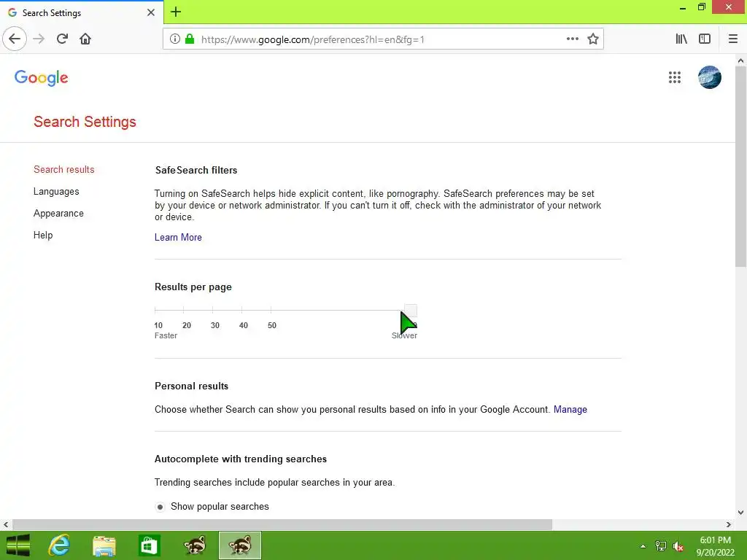
Task: Open the Firefox hamburger menu
Action: point(733,39)
